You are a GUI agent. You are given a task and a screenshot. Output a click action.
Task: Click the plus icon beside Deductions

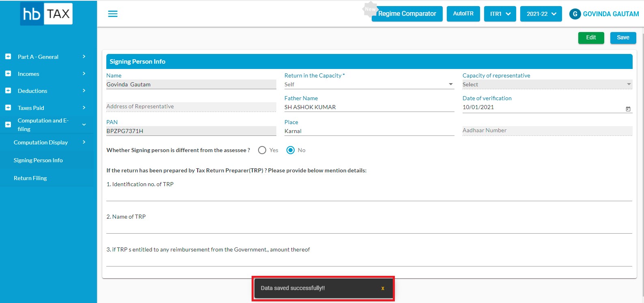8,91
